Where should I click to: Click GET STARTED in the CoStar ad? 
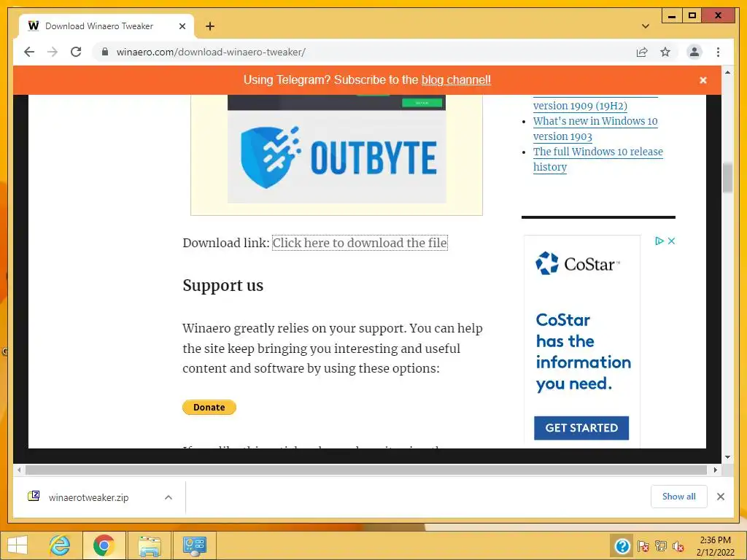point(581,427)
